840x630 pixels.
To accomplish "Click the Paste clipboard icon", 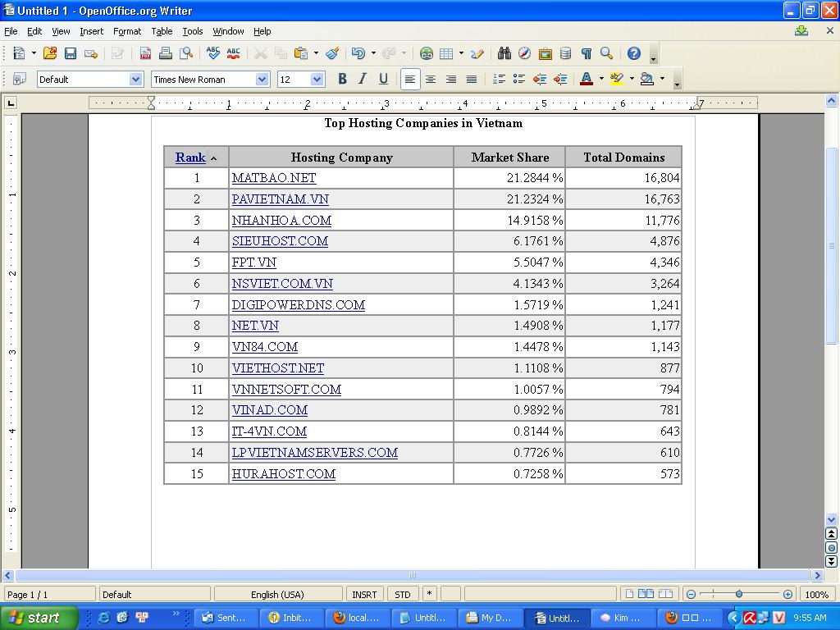I will click(301, 53).
